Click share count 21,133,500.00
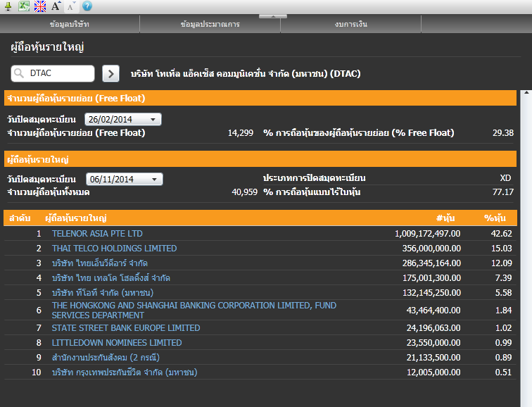This screenshot has width=532, height=407. [433, 358]
